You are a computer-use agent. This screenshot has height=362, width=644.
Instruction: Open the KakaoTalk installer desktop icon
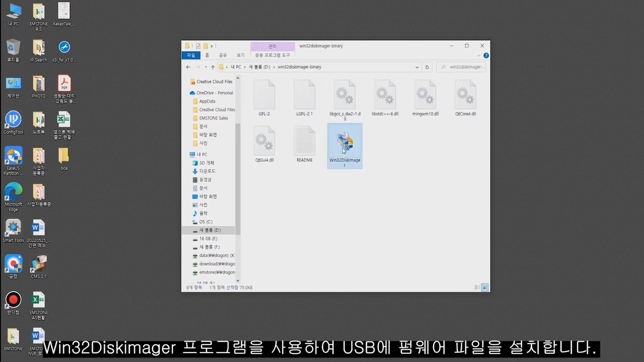point(64,15)
